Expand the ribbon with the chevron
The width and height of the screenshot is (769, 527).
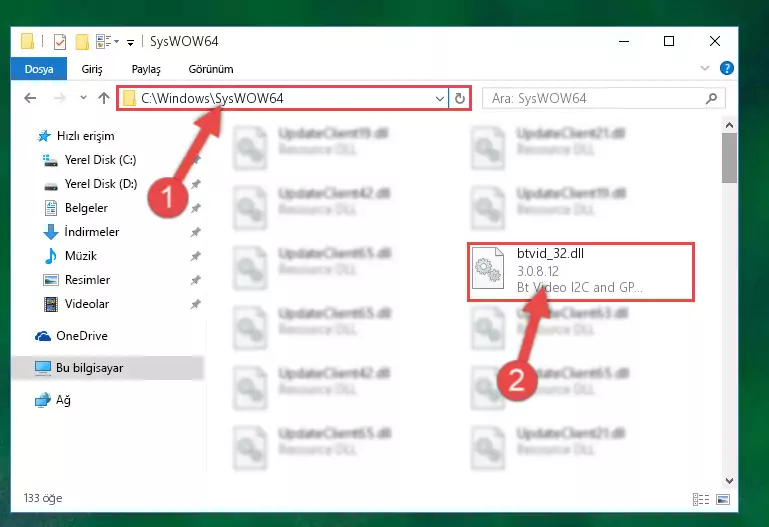(x=705, y=68)
